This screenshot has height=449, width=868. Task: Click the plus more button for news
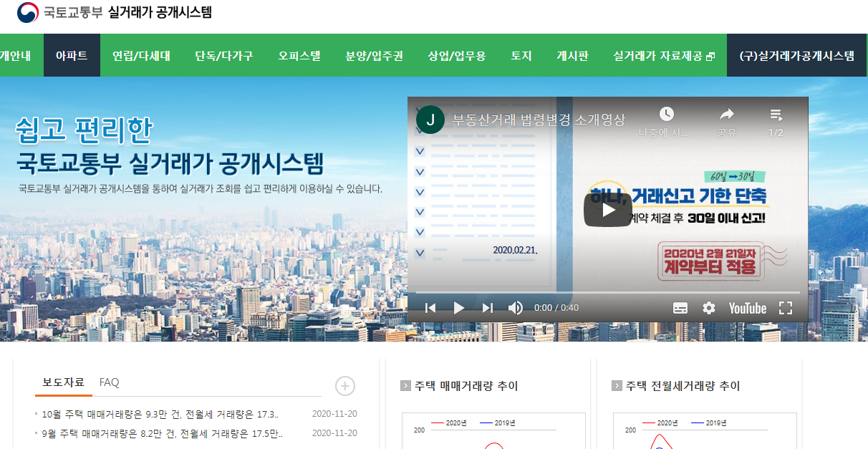(x=345, y=387)
